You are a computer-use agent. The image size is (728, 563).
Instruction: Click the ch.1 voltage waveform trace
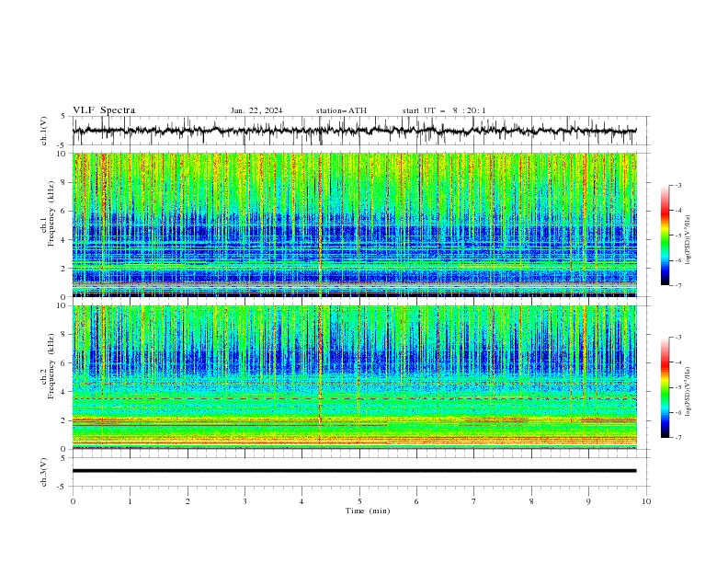[x=354, y=131]
